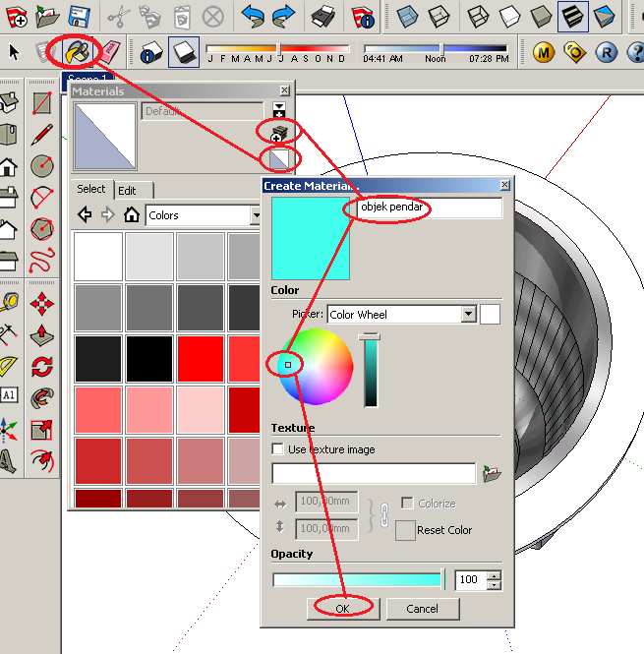Go back in Materials browser
Viewport: 644px width, 654px height.
point(86,214)
